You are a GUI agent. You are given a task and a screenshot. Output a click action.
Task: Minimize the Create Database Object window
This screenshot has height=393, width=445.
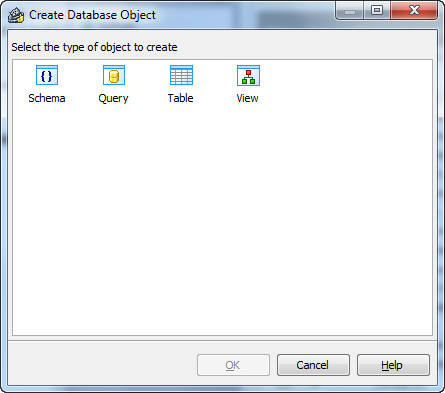point(350,10)
